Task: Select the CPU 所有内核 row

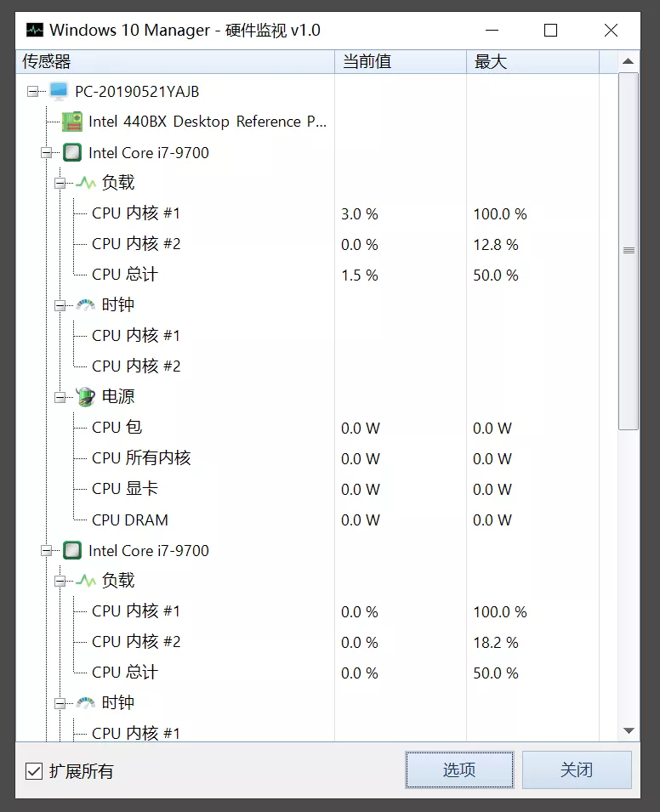Action: [x=141, y=457]
